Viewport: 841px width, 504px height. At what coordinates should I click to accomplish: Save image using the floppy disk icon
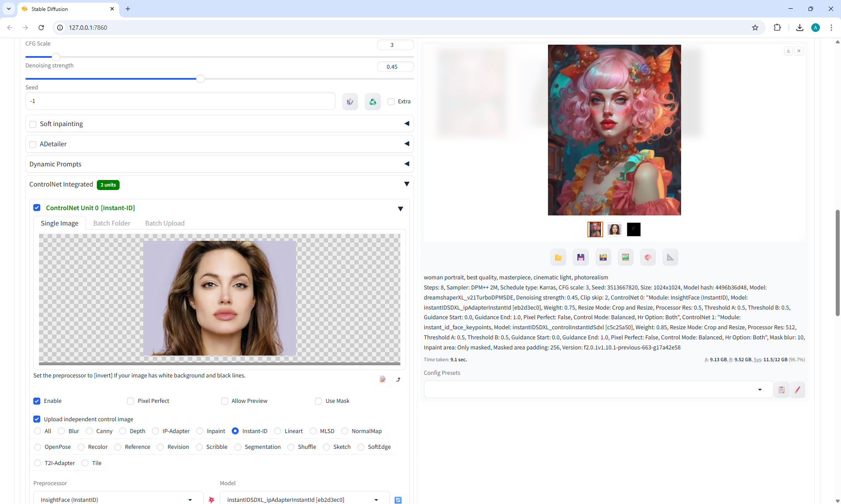tap(580, 257)
